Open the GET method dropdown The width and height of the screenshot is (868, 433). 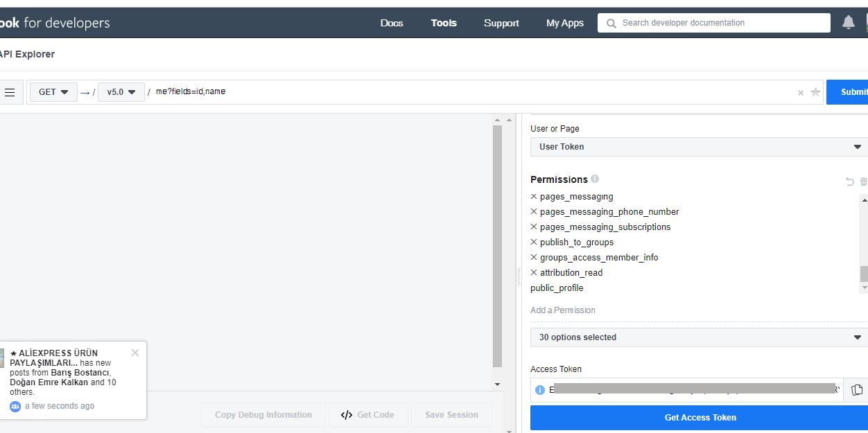point(53,92)
